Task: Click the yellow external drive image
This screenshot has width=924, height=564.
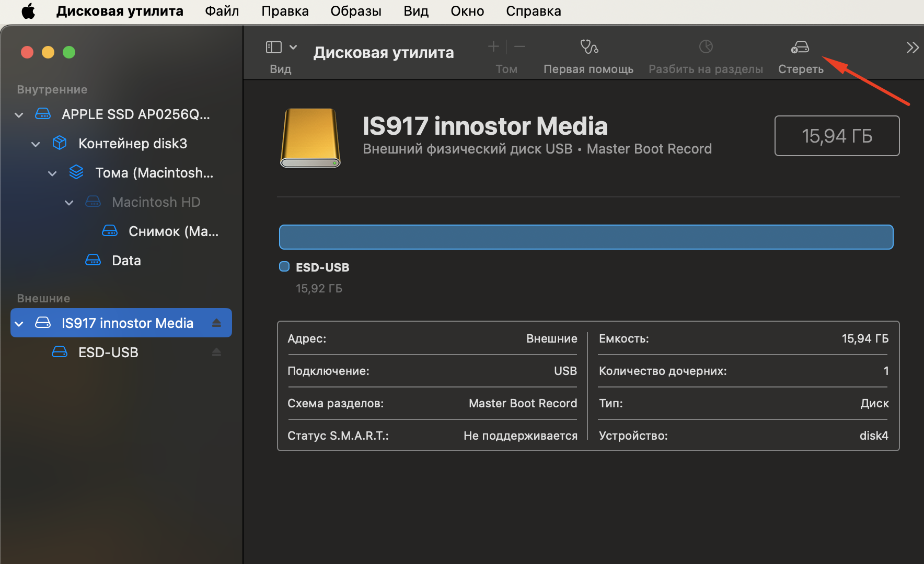Action: coord(310,138)
